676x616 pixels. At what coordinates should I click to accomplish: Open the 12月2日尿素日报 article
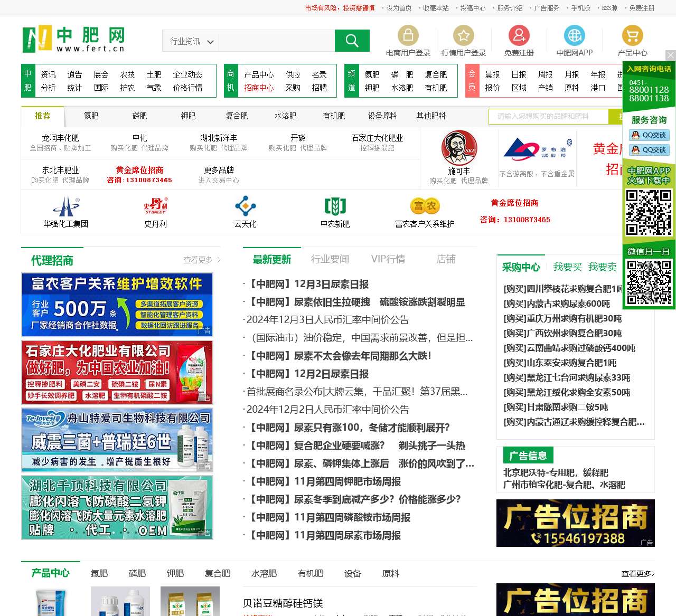coord(308,374)
